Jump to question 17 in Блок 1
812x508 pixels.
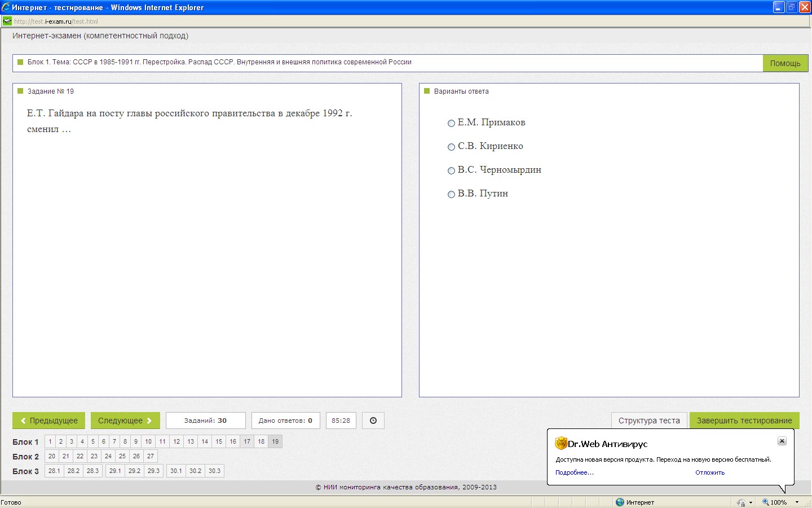click(247, 441)
